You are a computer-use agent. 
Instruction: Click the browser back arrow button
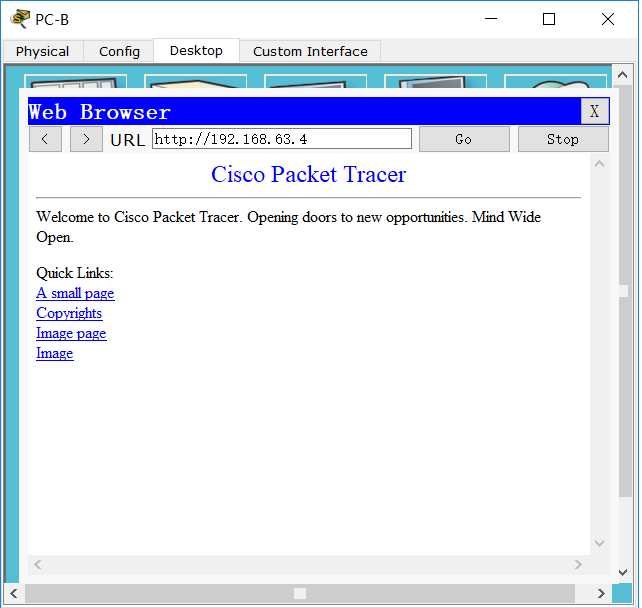pos(45,139)
